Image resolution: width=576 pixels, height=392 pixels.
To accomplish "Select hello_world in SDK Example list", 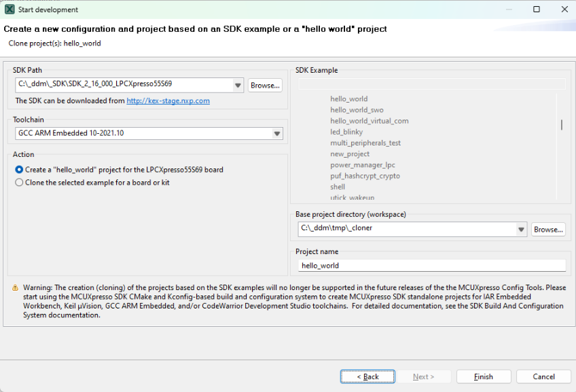I will click(x=348, y=99).
